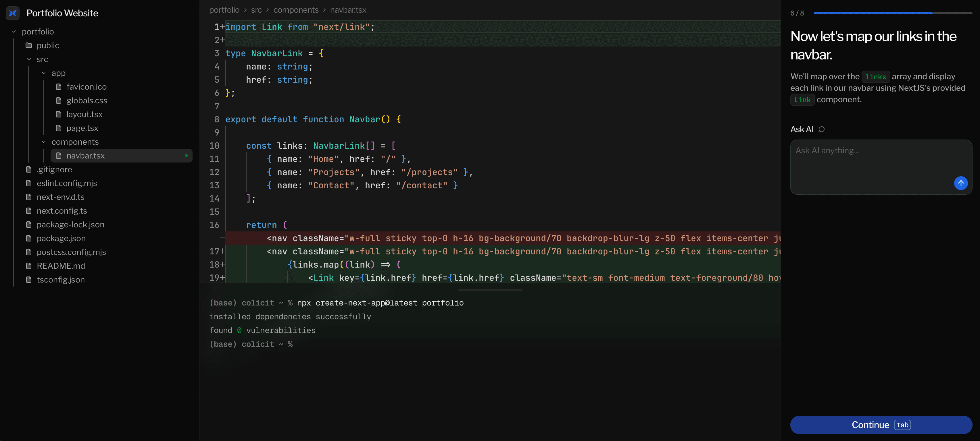The height and width of the screenshot is (441, 980).
Task: Open .gitignore in the file tree
Action: click(x=54, y=170)
